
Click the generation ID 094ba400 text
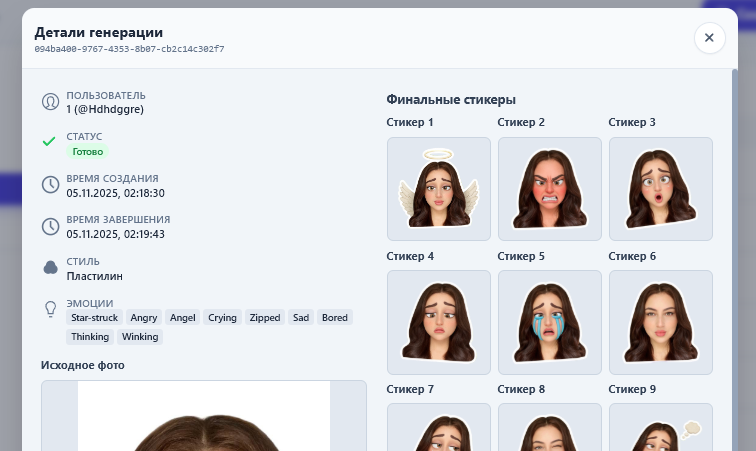(129, 49)
